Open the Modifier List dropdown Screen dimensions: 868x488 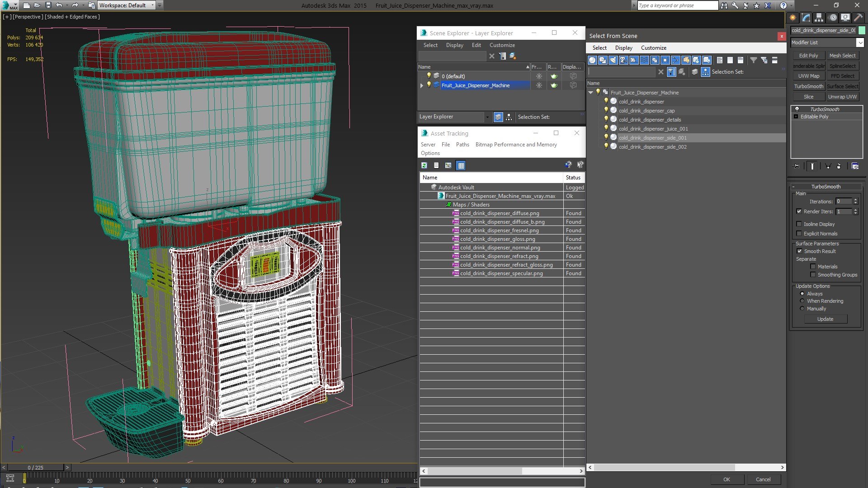[860, 42]
